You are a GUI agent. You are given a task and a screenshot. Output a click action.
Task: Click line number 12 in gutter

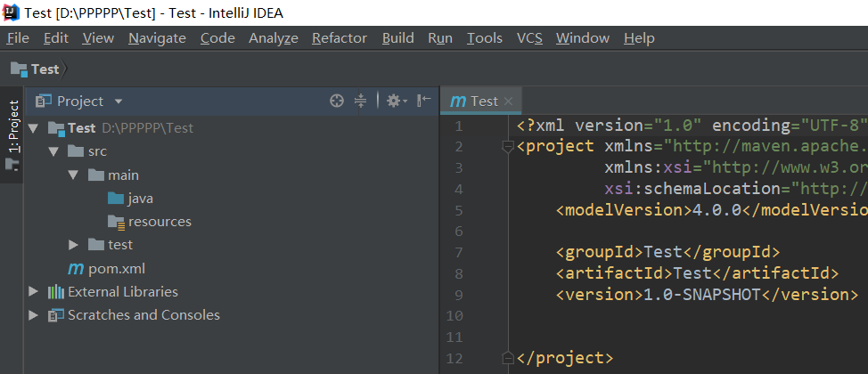(454, 359)
